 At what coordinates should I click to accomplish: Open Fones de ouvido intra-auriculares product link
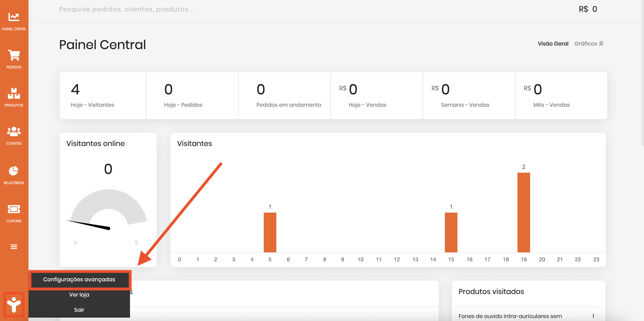click(x=510, y=316)
